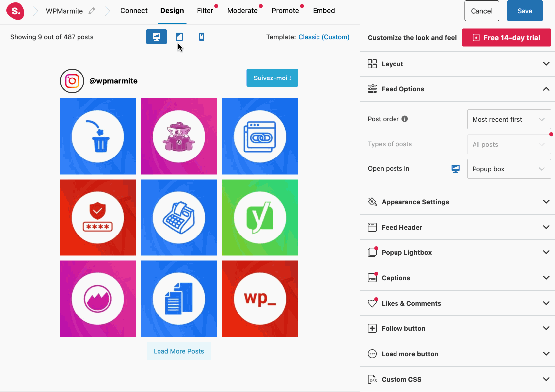This screenshot has height=392, width=555.
Task: Click the Cancel button
Action: pyautogui.click(x=482, y=11)
